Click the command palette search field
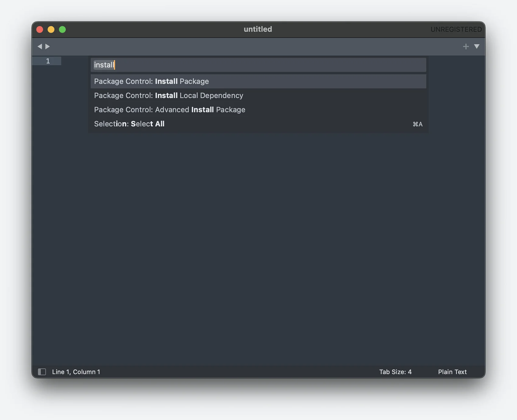The width and height of the screenshot is (517, 420). coord(258,65)
